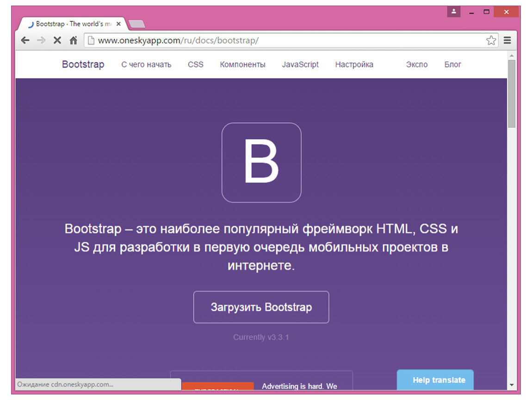Open the 'С чего начать' nav item

pos(146,65)
